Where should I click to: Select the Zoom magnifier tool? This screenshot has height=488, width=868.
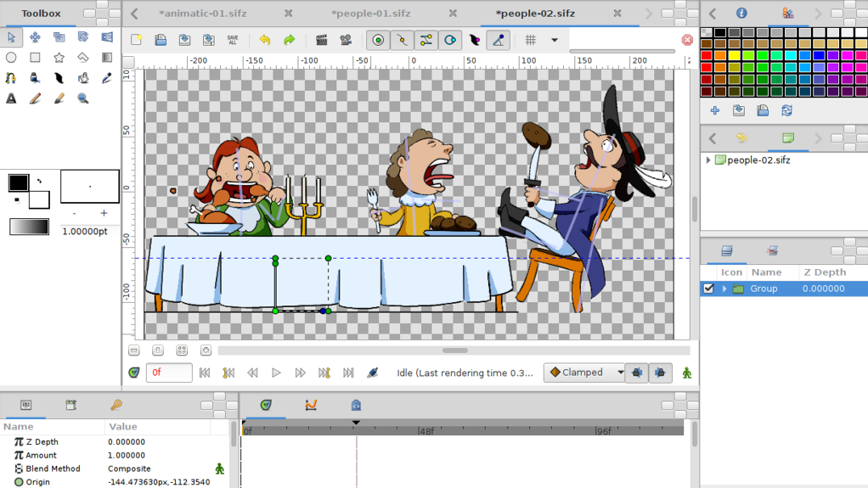(82, 98)
